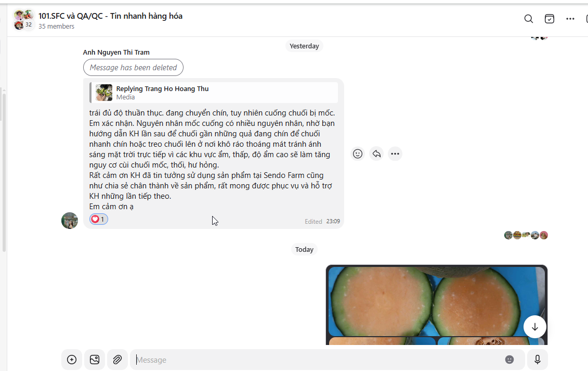View group info from 35 members label
The height and width of the screenshot is (371, 588).
tap(56, 27)
